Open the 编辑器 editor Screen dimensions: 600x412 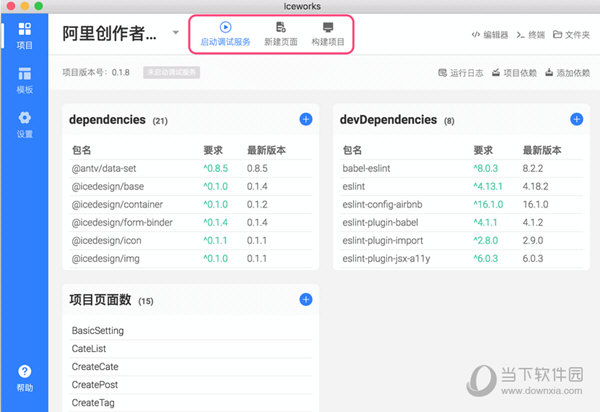pos(490,35)
